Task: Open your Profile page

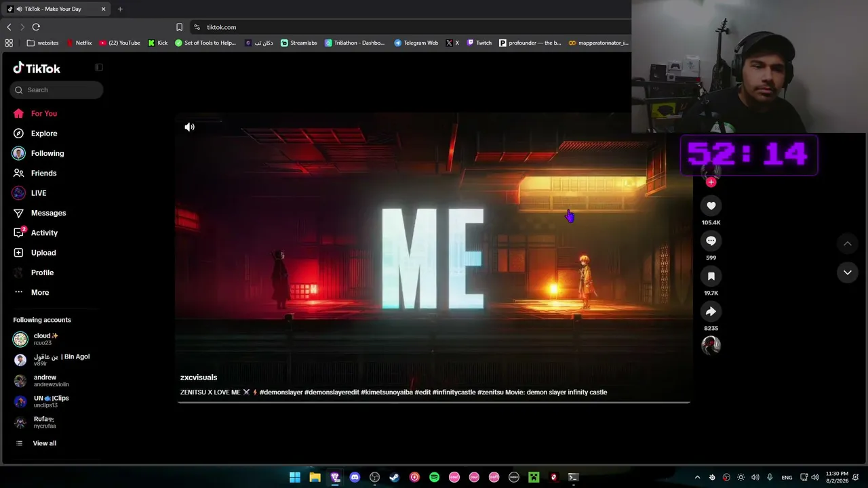Action: 33,272
